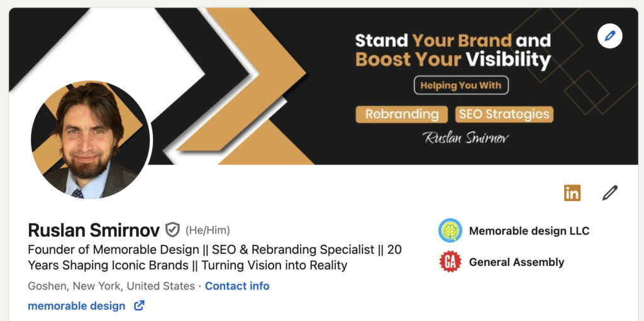Image resolution: width=644 pixels, height=321 pixels.
Task: Click the Helping You With banner badge
Action: tap(460, 85)
